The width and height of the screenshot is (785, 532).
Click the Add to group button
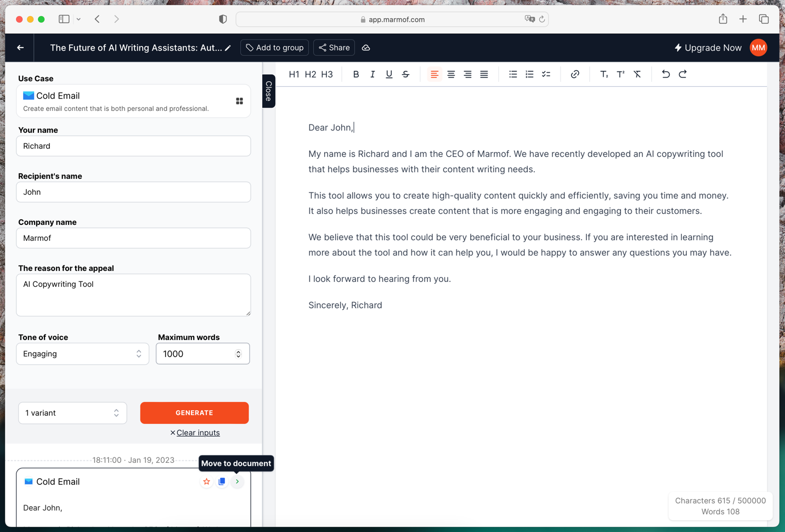point(274,48)
